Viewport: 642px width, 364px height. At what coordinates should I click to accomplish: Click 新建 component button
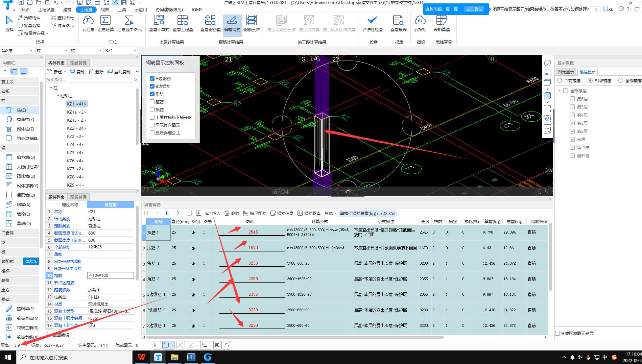tap(55, 72)
